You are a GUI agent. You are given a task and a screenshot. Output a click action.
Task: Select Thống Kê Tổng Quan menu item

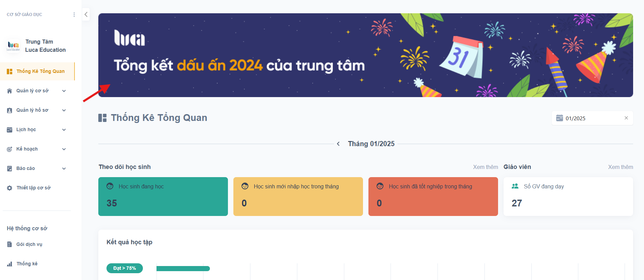pyautogui.click(x=40, y=71)
